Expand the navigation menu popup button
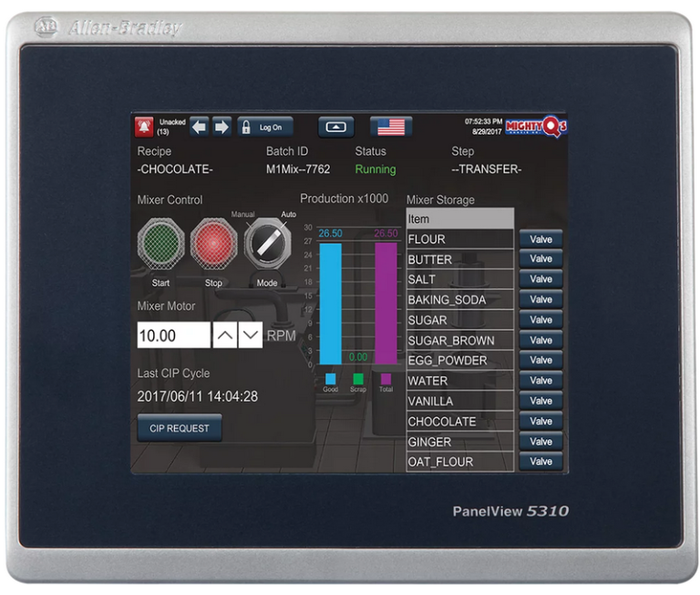The width and height of the screenshot is (700, 595). tap(335, 127)
